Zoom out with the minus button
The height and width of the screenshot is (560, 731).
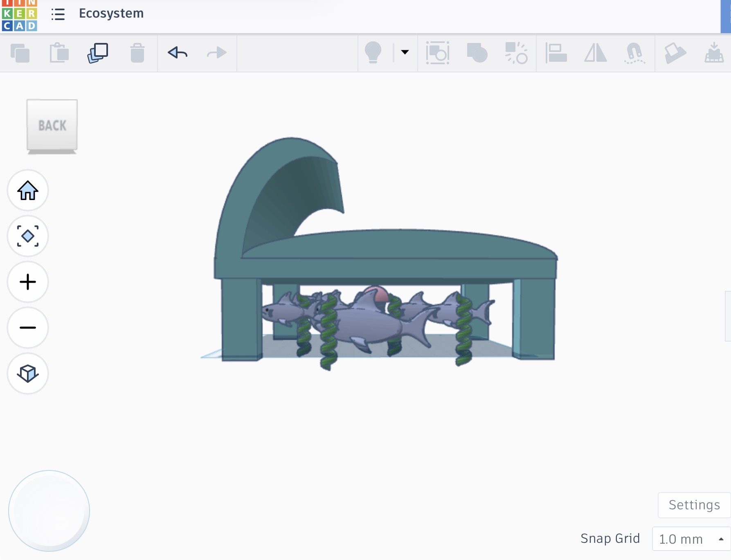tap(28, 328)
